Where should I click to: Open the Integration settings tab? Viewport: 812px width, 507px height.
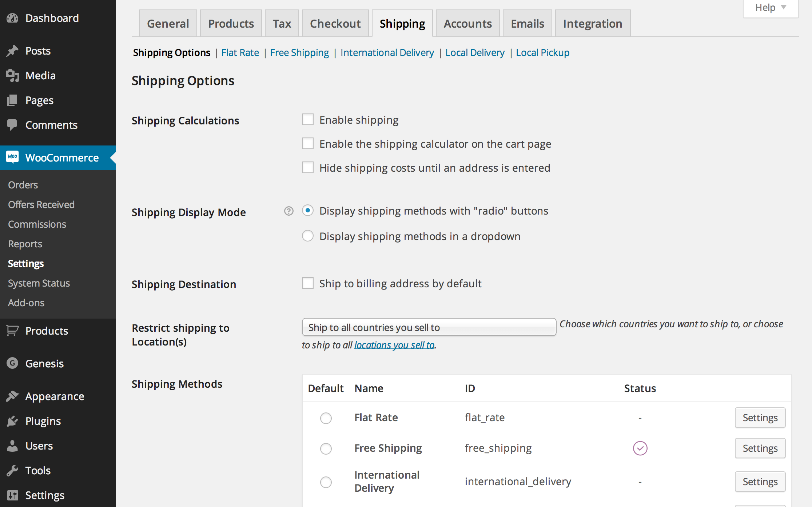click(x=592, y=24)
